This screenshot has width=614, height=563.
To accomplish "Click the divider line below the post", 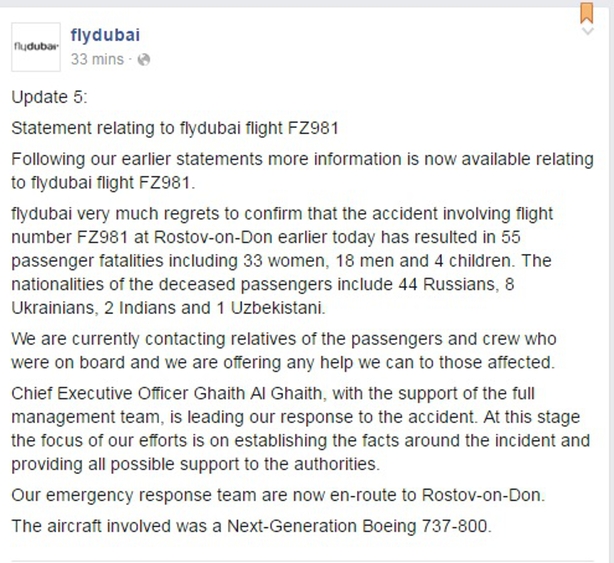I will [x=302, y=561].
